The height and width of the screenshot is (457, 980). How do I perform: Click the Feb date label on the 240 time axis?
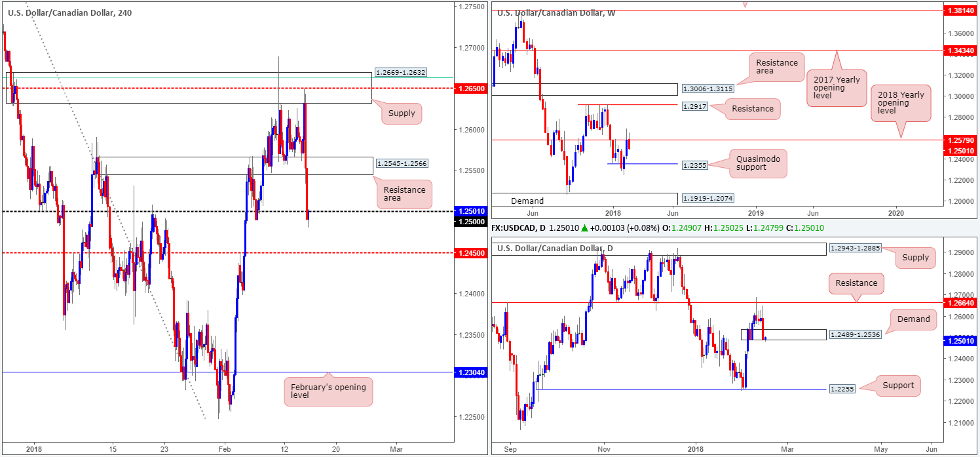point(224,448)
